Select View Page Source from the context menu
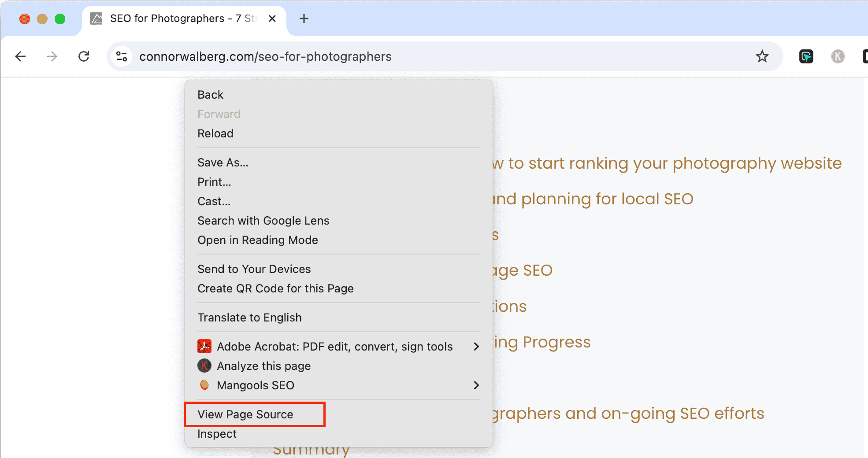 point(245,414)
